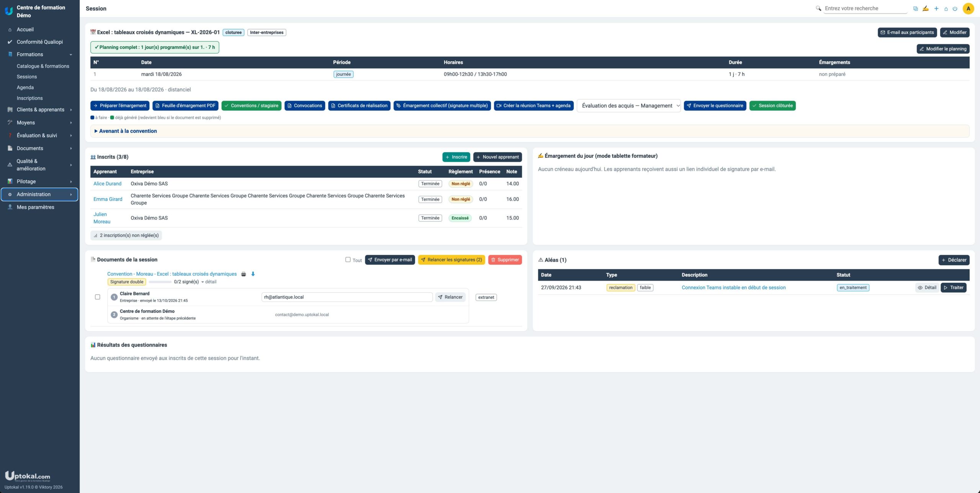Open the yellow user avatar 'A'

(968, 8)
